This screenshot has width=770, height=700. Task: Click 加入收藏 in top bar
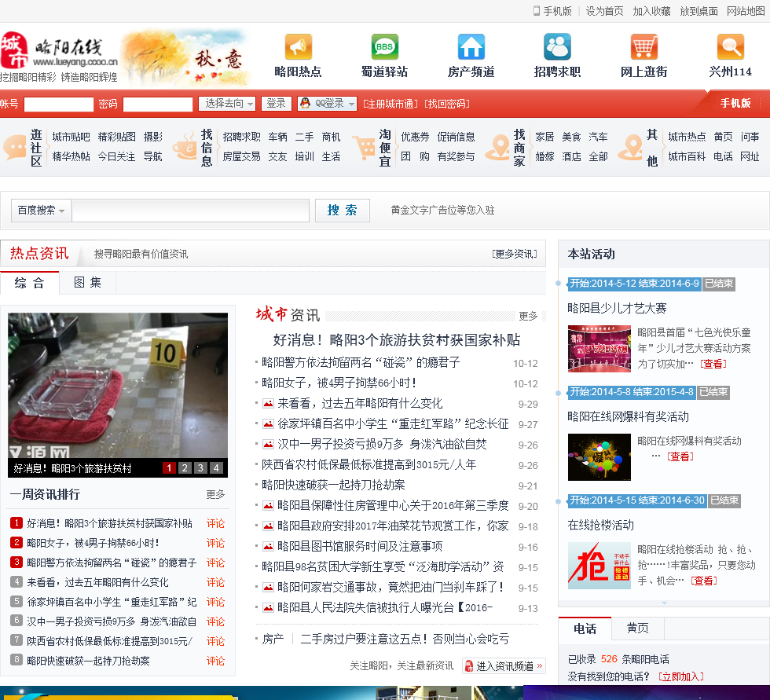pyautogui.click(x=651, y=11)
